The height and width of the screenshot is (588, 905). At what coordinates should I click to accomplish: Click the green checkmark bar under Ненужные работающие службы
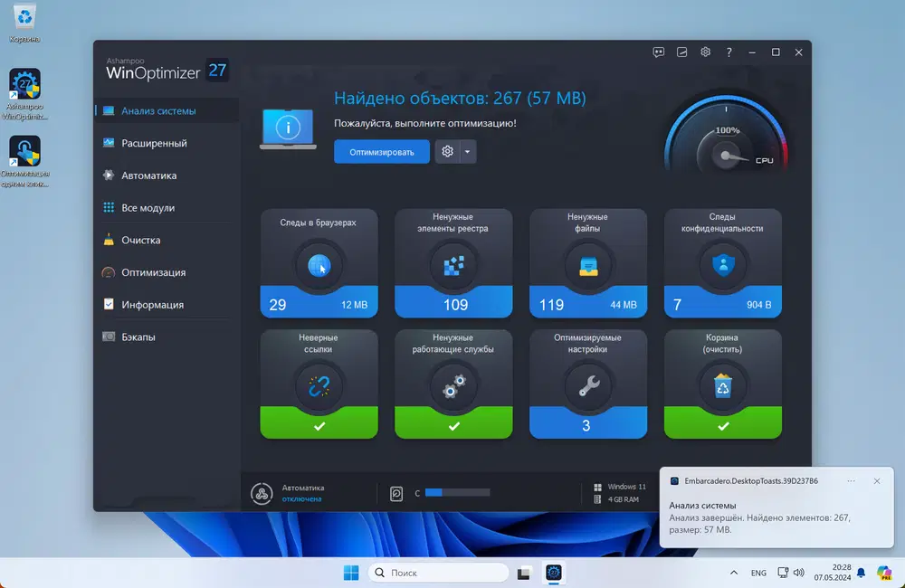tap(453, 423)
